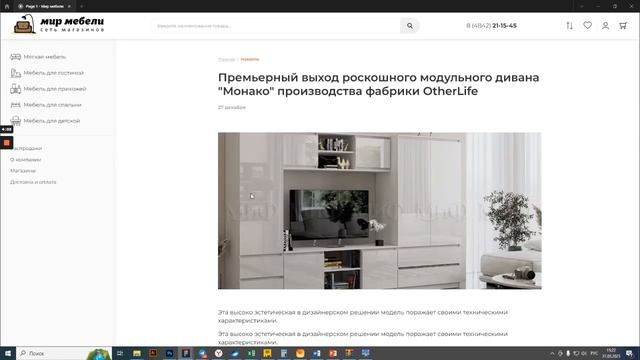Click the Главная breadcrumb link

[x=226, y=60]
